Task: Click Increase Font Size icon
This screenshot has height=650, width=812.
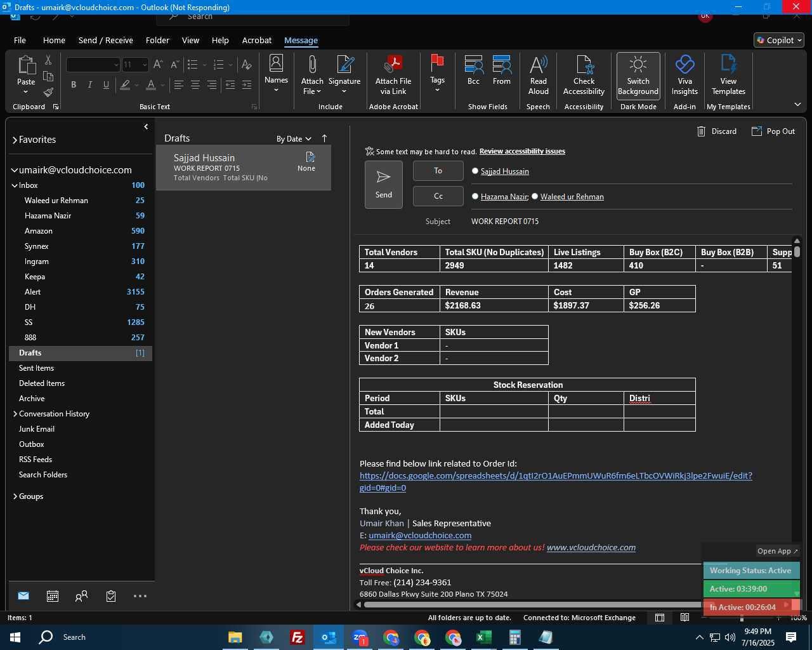Action: 158,64
